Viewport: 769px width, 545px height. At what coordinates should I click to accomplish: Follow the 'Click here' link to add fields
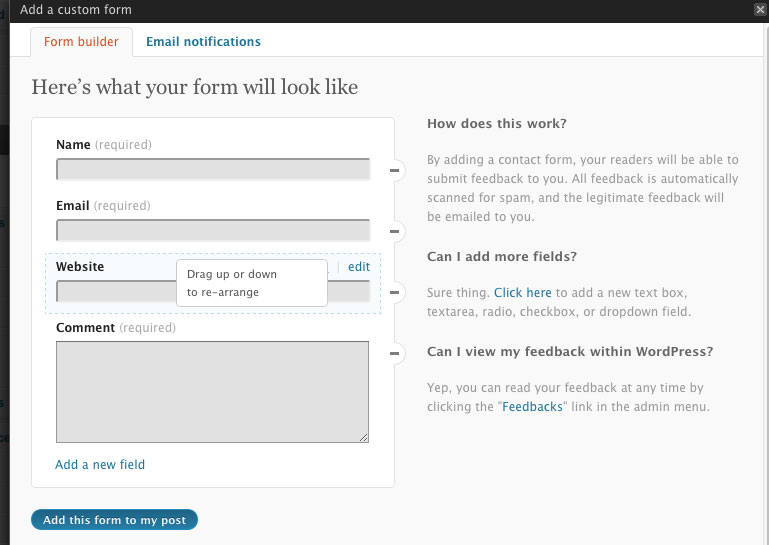coord(522,293)
